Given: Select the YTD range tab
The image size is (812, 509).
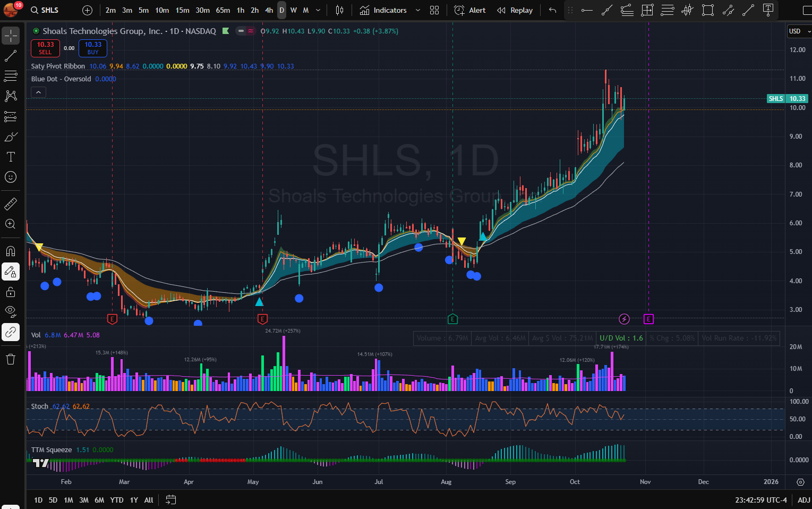Looking at the screenshot, I should tap(117, 500).
